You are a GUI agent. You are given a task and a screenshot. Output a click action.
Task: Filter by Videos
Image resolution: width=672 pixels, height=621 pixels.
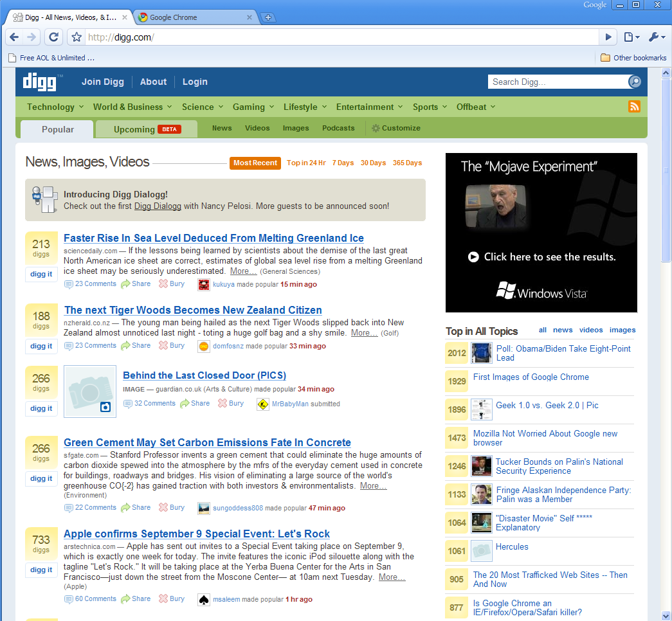(257, 128)
